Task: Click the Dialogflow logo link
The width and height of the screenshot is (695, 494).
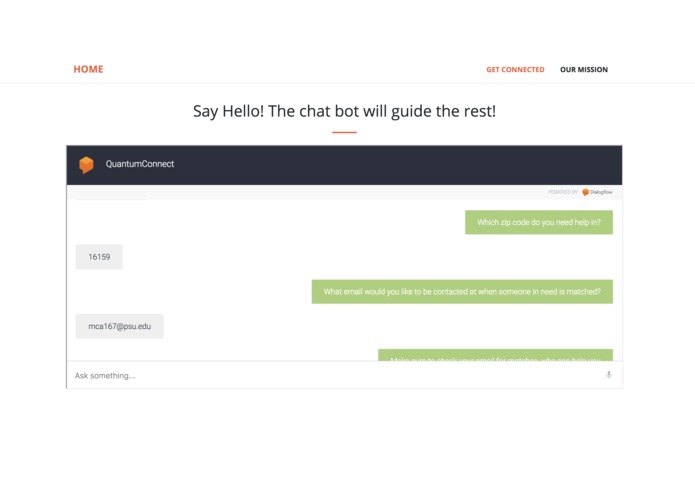Action: (x=597, y=192)
